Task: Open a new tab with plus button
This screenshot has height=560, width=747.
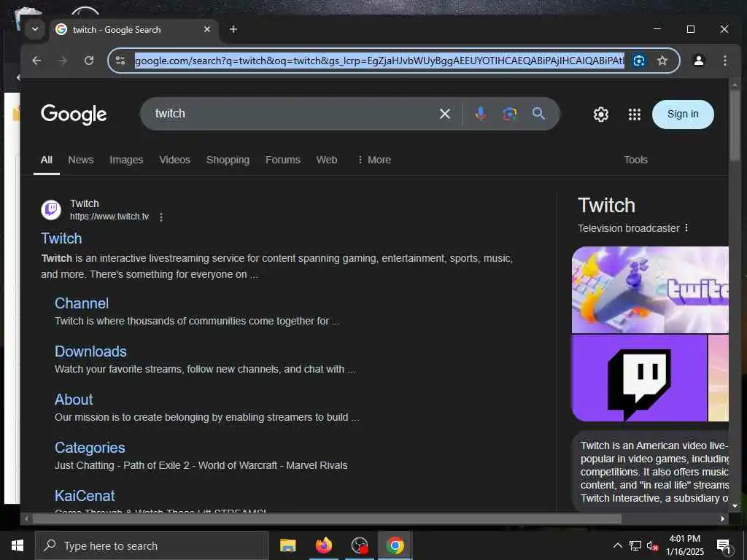Action: [x=233, y=29]
